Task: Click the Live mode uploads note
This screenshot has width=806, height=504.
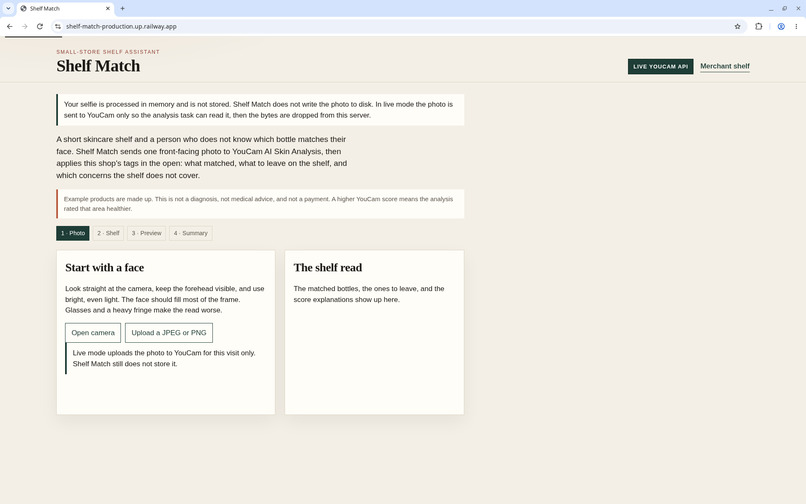Action: coord(164,358)
